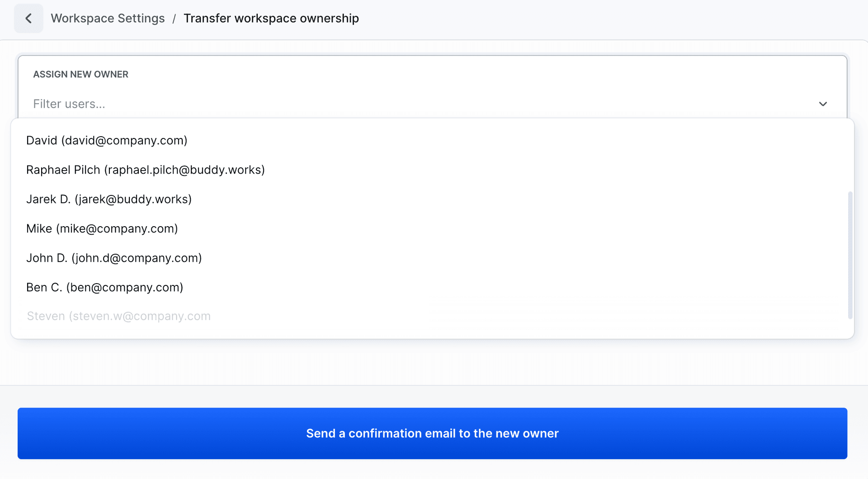
Task: Select Steven from the user options
Action: tap(118, 316)
